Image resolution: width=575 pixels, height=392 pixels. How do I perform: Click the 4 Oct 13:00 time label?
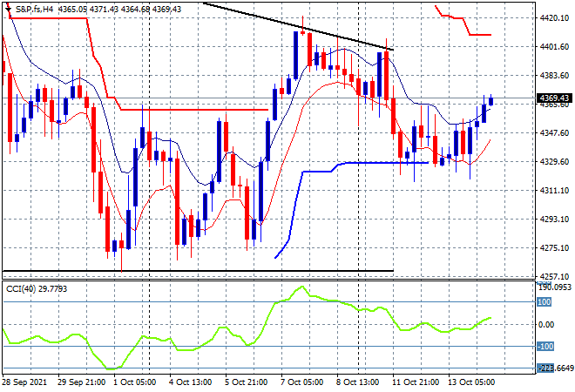190,382
